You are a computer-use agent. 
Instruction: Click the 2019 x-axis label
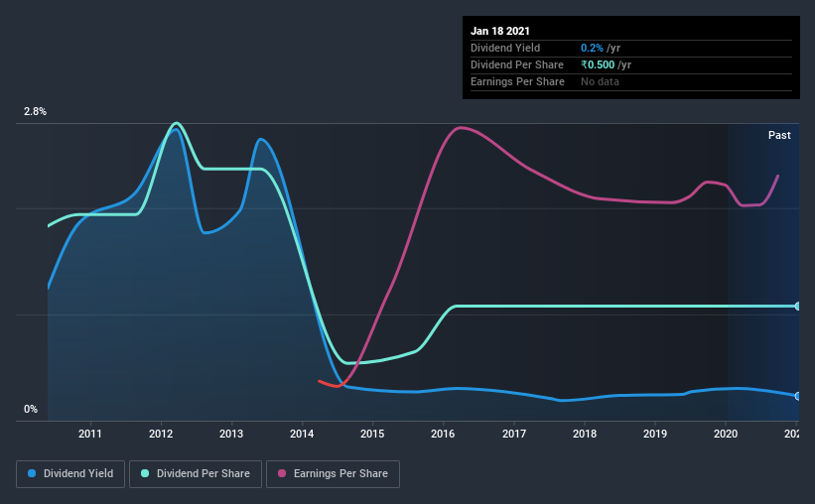[655, 434]
